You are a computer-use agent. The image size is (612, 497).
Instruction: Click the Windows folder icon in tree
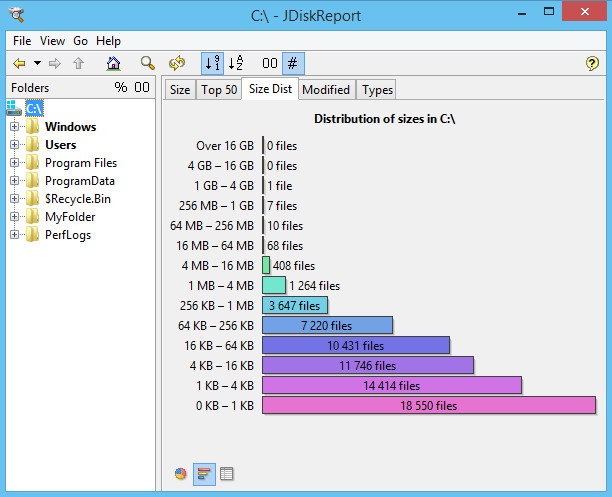[32, 127]
